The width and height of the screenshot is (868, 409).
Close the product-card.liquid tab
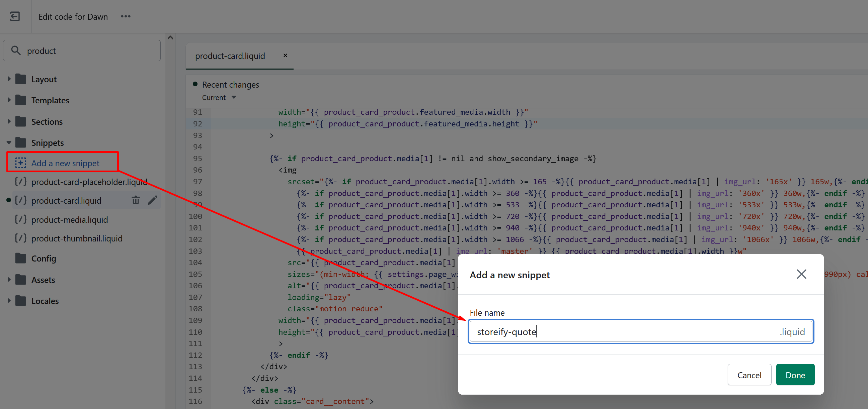coord(285,56)
